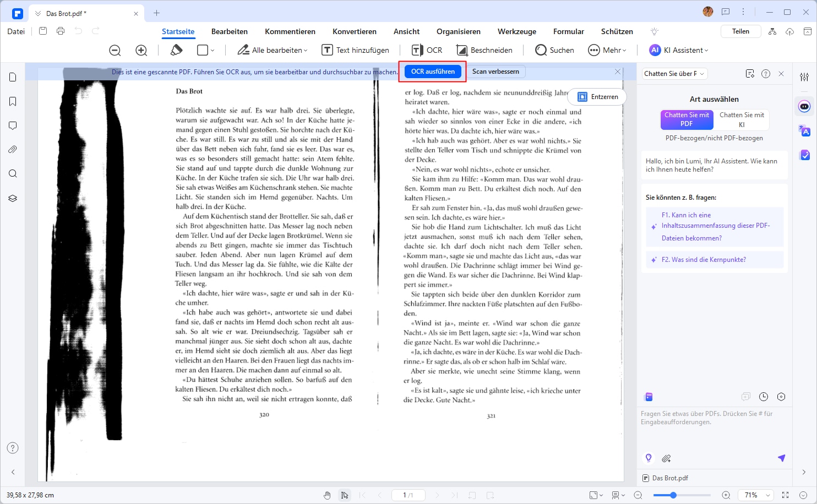This screenshot has width=817, height=504.
Task: Open the Werkzeuge tab
Action: click(x=517, y=31)
